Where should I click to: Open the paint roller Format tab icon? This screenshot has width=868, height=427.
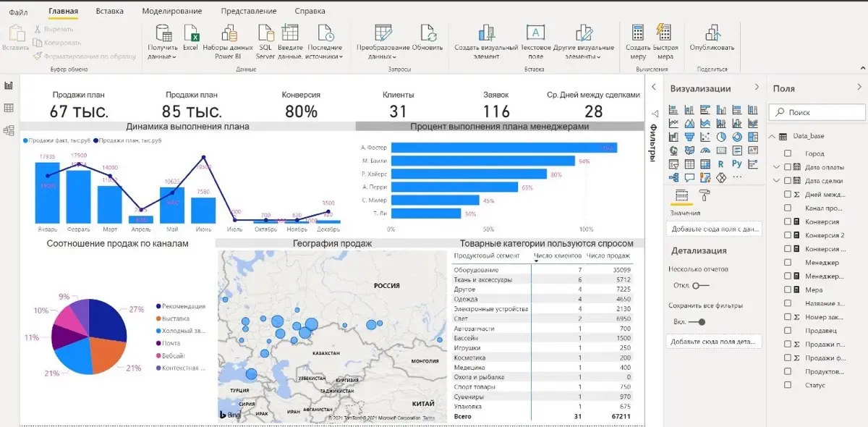[x=705, y=196]
